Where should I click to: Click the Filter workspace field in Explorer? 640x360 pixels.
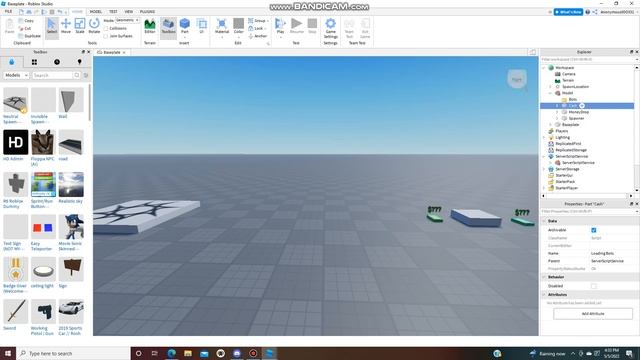(x=587, y=60)
